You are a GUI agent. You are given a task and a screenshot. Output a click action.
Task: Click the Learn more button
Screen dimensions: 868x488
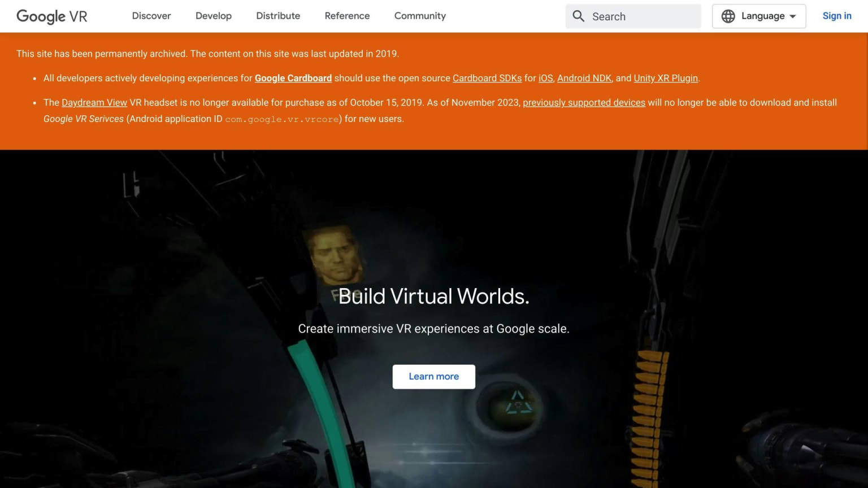[434, 377]
